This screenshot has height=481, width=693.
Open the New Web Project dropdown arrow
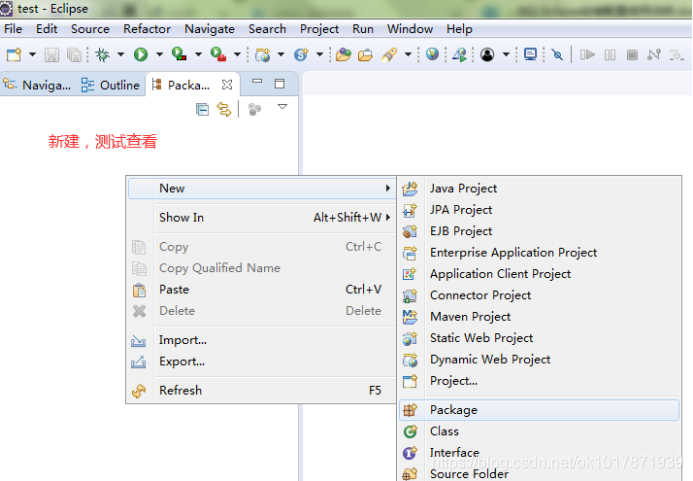click(x=281, y=55)
